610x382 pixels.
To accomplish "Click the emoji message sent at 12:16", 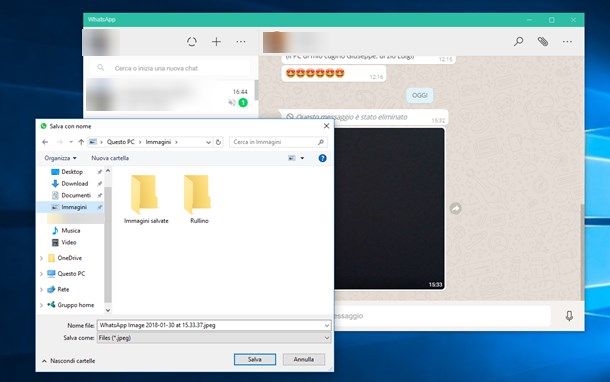I will pos(334,74).
